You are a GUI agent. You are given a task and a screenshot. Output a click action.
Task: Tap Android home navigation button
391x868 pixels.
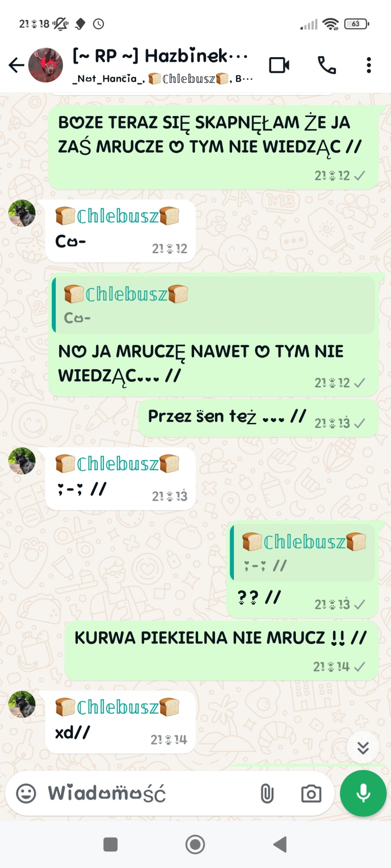195,844
